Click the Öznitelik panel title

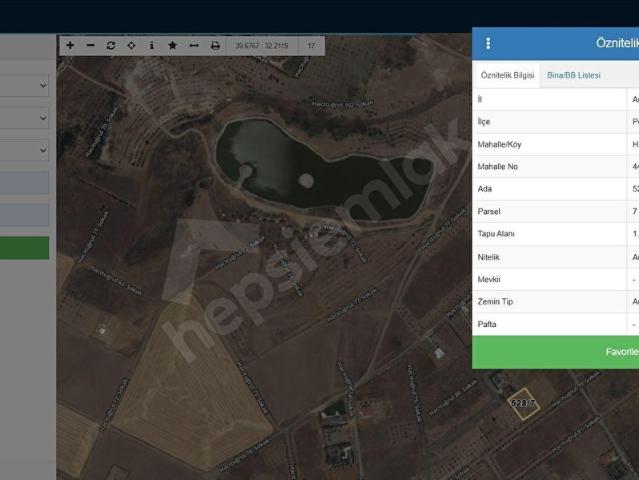coord(617,43)
